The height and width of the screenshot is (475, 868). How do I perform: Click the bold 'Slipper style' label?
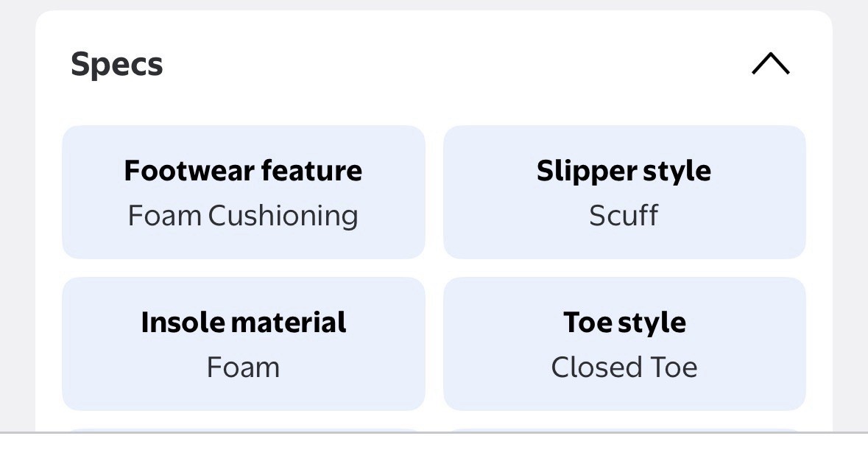point(624,171)
